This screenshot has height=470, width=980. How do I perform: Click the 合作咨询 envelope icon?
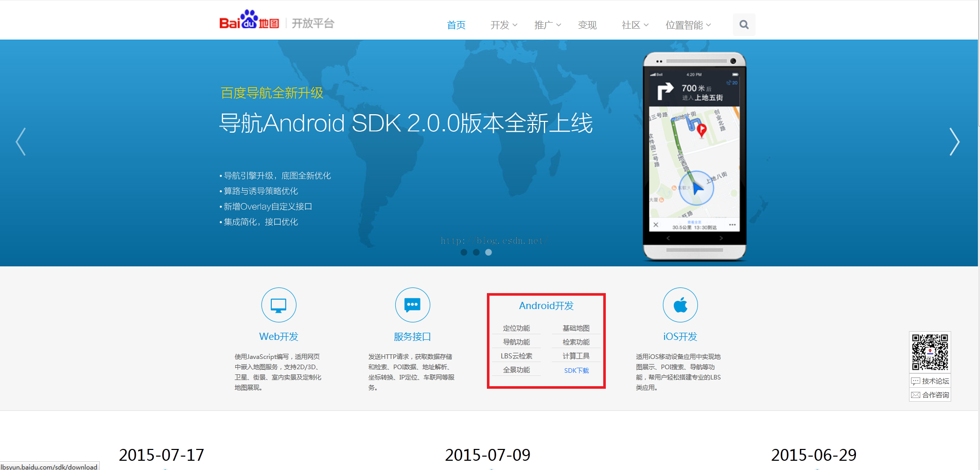point(916,395)
